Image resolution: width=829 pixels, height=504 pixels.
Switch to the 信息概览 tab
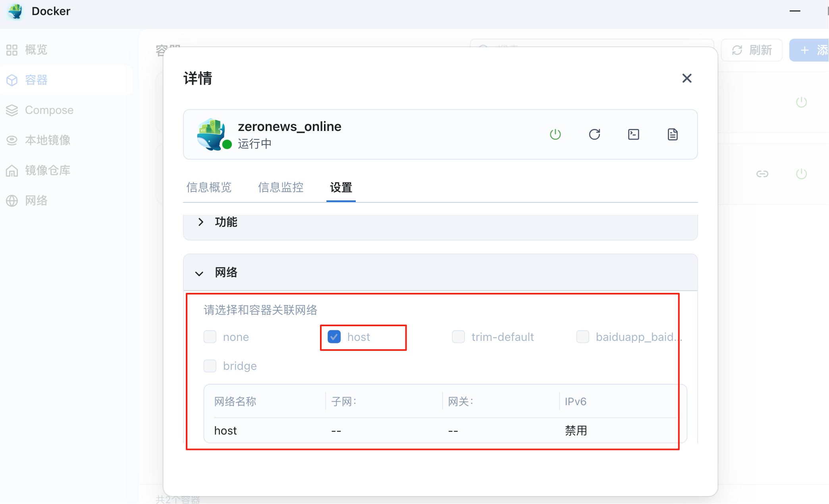209,187
